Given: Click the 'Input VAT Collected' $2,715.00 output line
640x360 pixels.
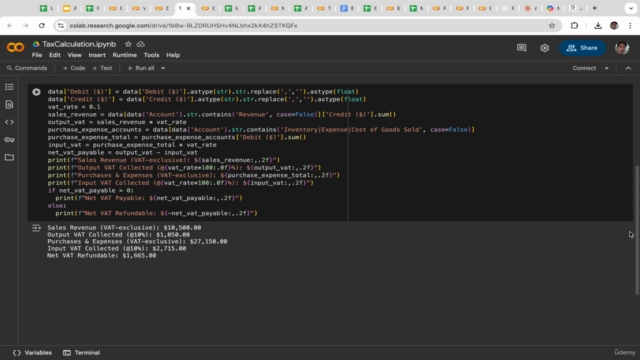Looking at the screenshot, I should coord(116,249).
